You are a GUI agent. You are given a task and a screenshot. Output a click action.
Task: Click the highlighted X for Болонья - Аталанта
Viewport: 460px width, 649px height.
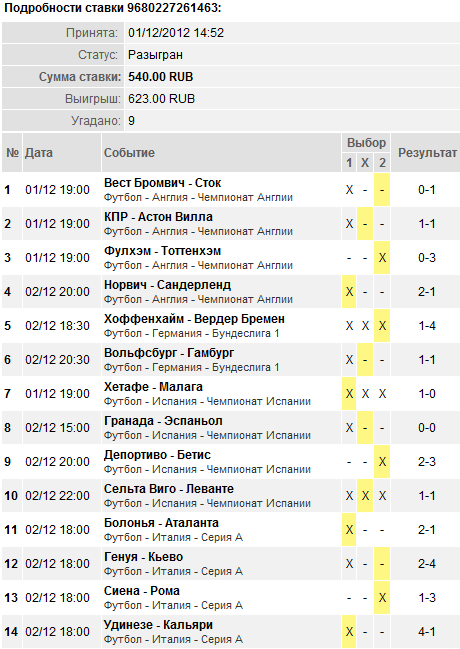click(349, 530)
